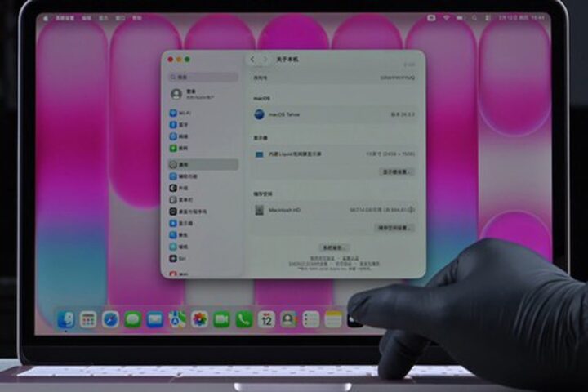Open the Phone app in Dock

click(244, 319)
